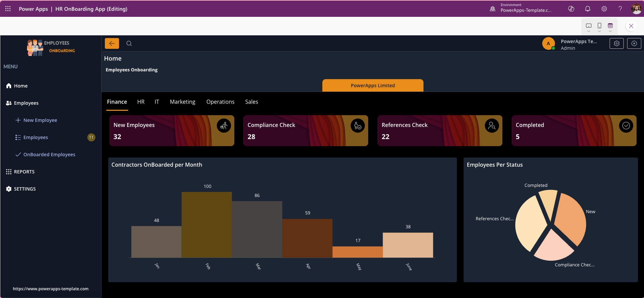Open the app settings gear in header
644x298 pixels.
tap(616, 43)
